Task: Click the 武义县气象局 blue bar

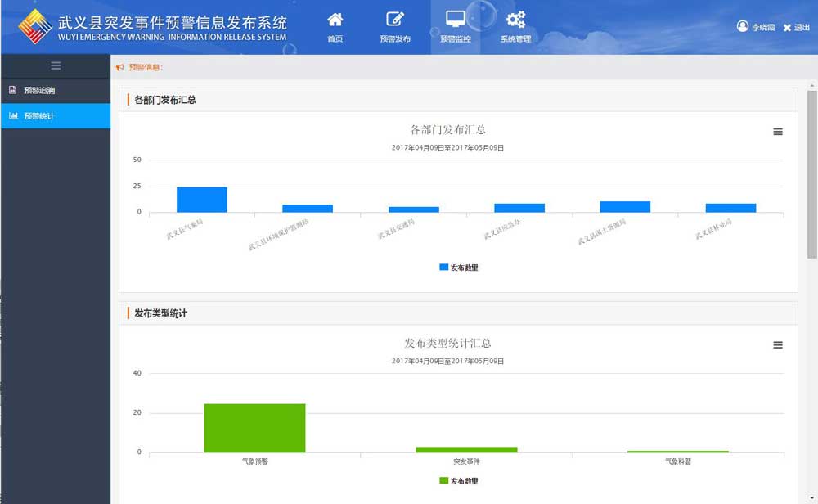Action: (202, 200)
